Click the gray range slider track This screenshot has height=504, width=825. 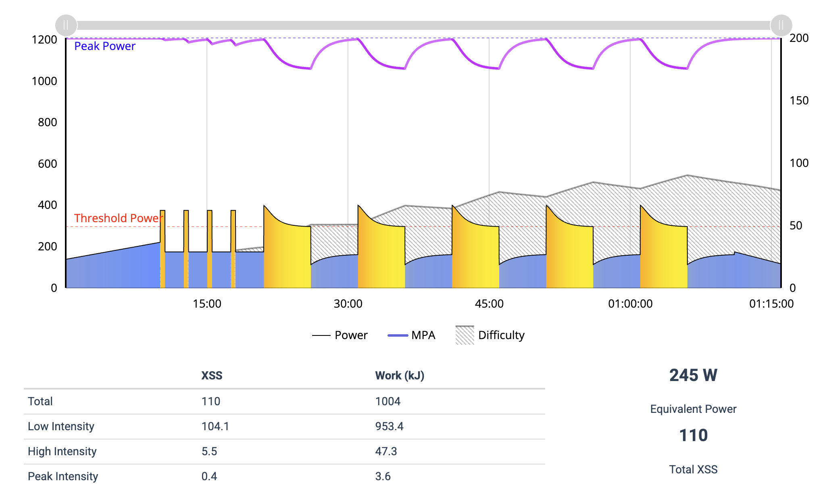tap(423, 25)
